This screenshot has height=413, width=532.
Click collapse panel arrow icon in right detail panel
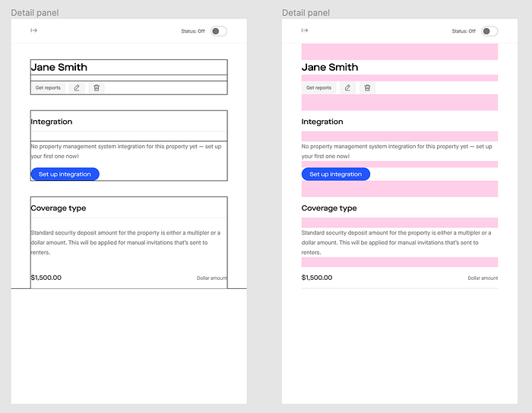pos(304,30)
